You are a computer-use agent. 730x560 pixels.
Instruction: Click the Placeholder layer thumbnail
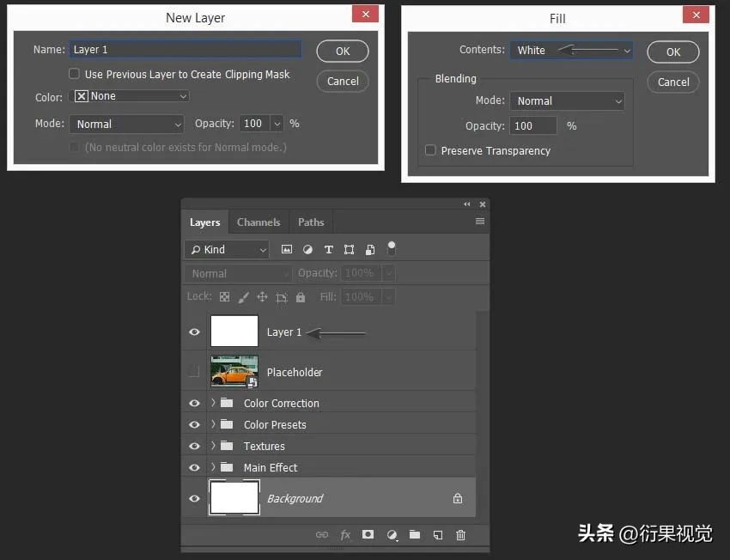click(234, 372)
